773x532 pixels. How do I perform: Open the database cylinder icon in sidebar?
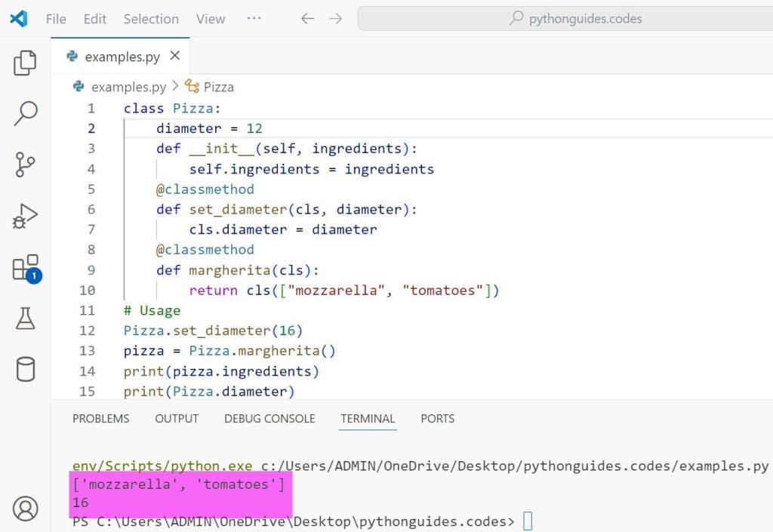pyautogui.click(x=25, y=370)
